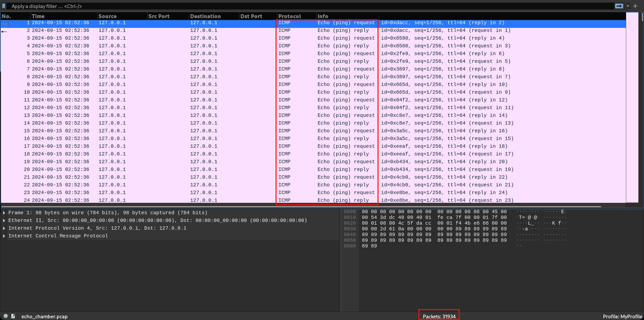Click the related-packet arrow beside packet 2
Screen dimensions: 644x320
point(4,32)
